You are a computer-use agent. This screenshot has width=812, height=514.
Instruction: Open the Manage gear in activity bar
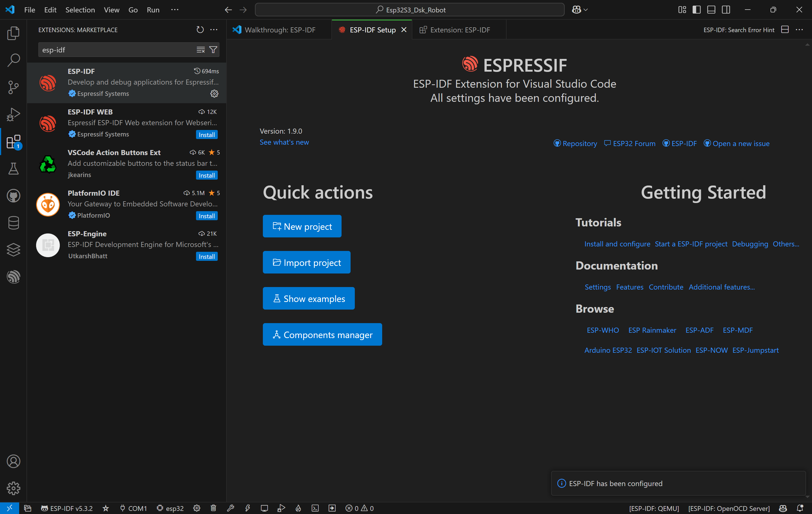14,488
